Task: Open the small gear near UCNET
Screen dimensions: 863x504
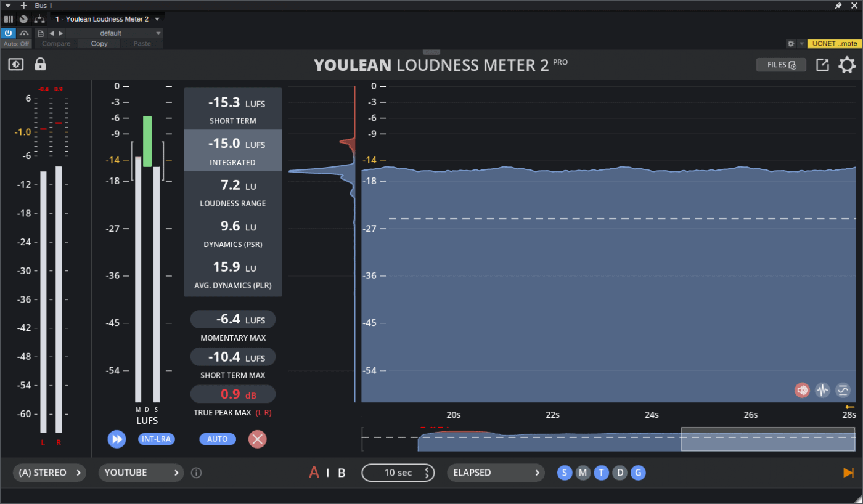Action: (791, 44)
